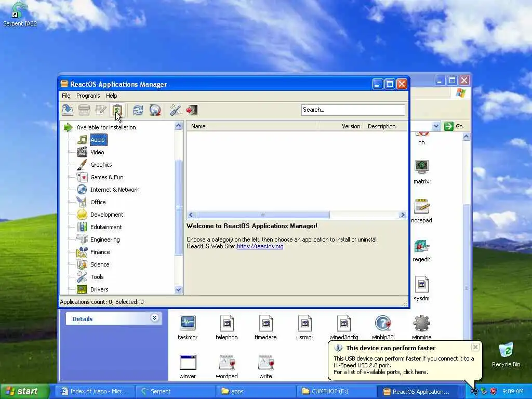Open the https://reactos.org link

coord(260,246)
